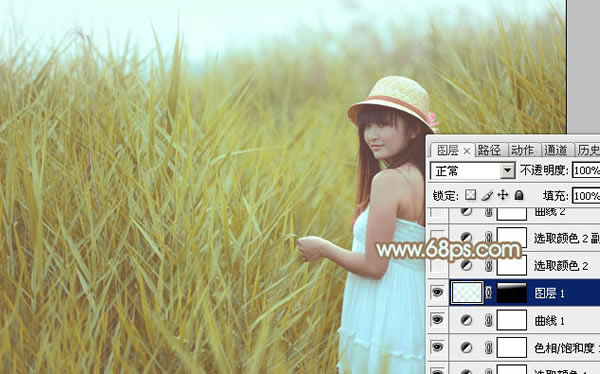600x374 pixels.
Task: Click the lock all padlock icon
Action: [519, 195]
